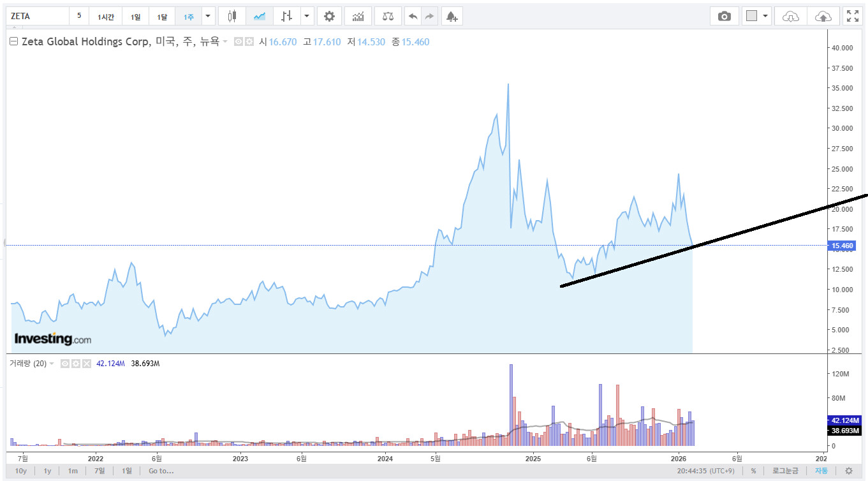Open volume indicator settings gear

(x=75, y=364)
